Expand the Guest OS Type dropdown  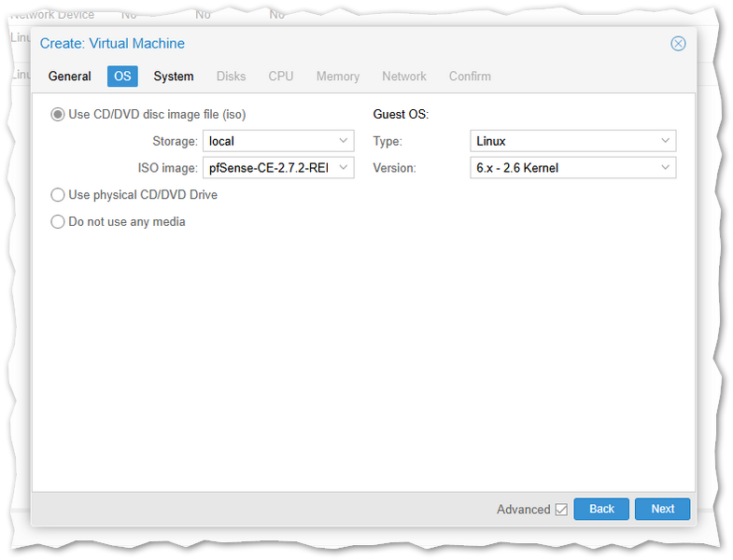tap(665, 142)
